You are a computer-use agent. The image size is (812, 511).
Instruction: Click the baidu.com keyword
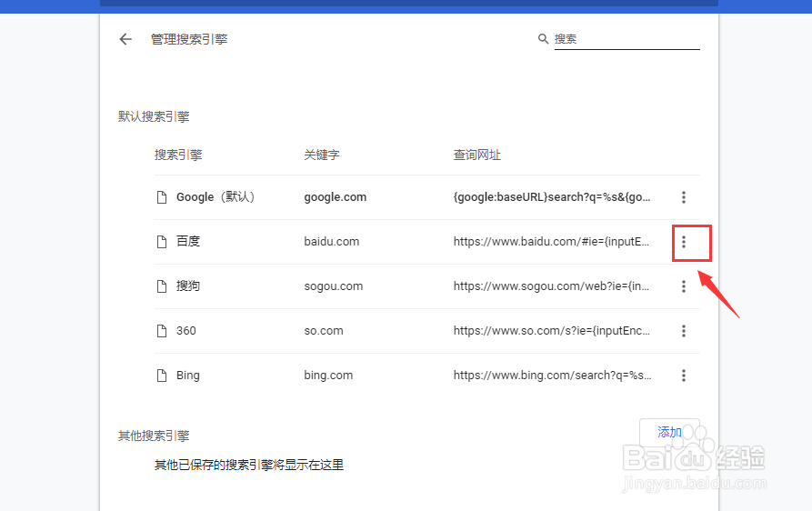[331, 242]
